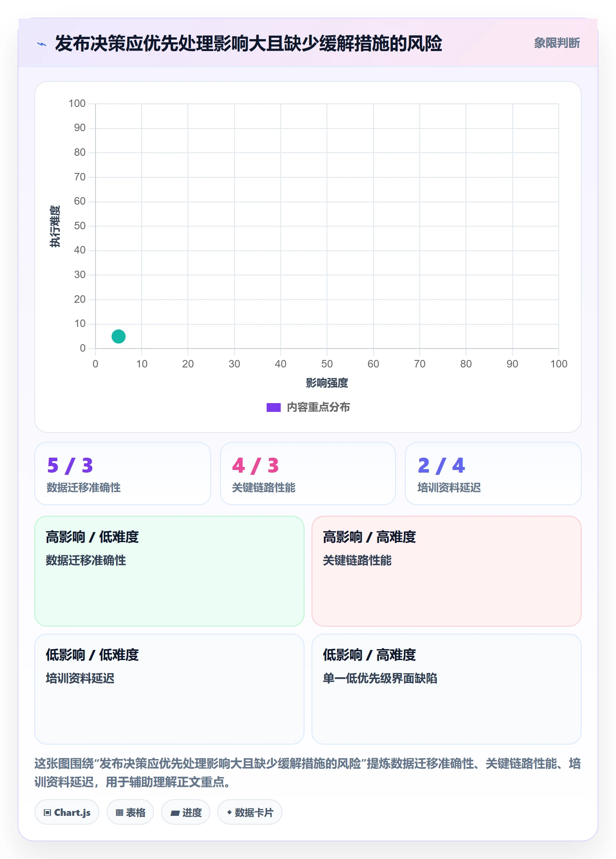The width and height of the screenshot is (616, 859).
Task: Open the 高影响 / 高难度 quadrant heading
Action: 369,537
